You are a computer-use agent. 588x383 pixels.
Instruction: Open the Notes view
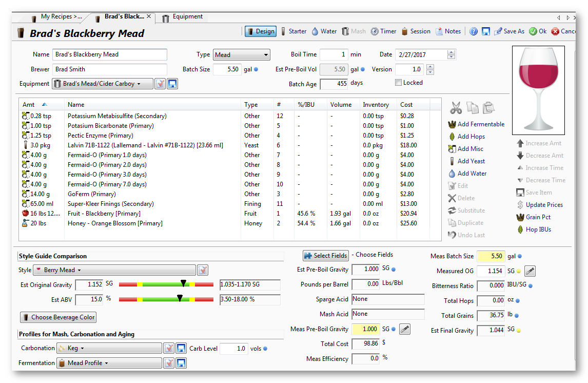tap(448, 31)
